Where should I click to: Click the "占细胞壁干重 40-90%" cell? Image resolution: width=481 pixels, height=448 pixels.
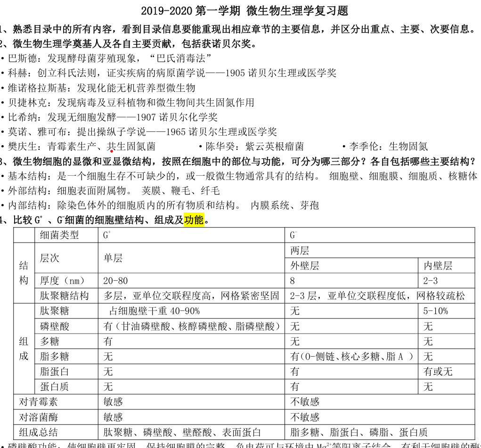(x=154, y=311)
